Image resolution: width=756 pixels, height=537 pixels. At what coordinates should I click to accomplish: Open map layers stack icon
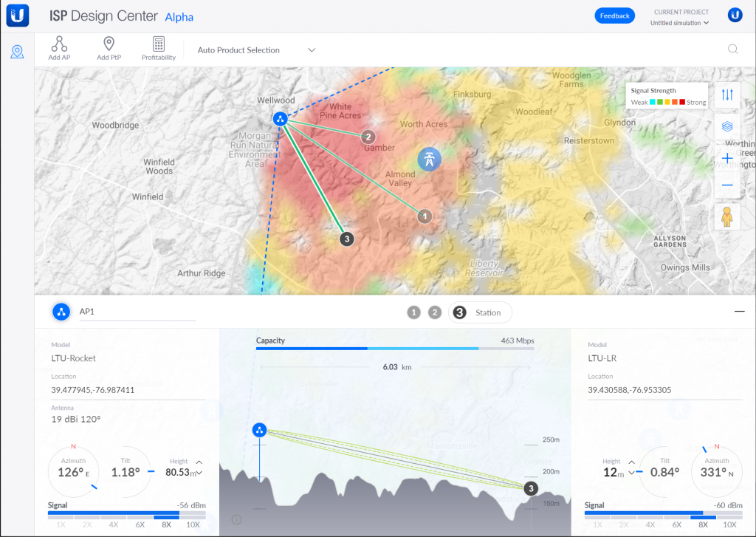tap(727, 126)
